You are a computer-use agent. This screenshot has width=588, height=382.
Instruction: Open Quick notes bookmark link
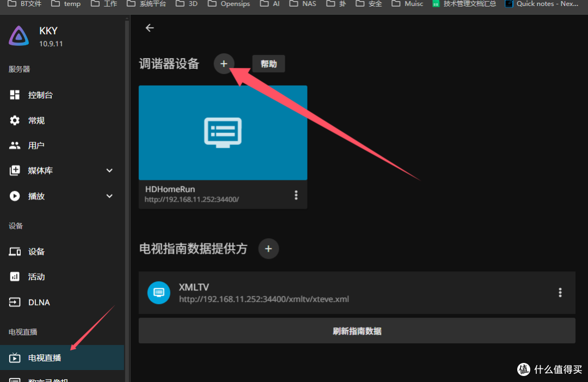[x=542, y=4]
